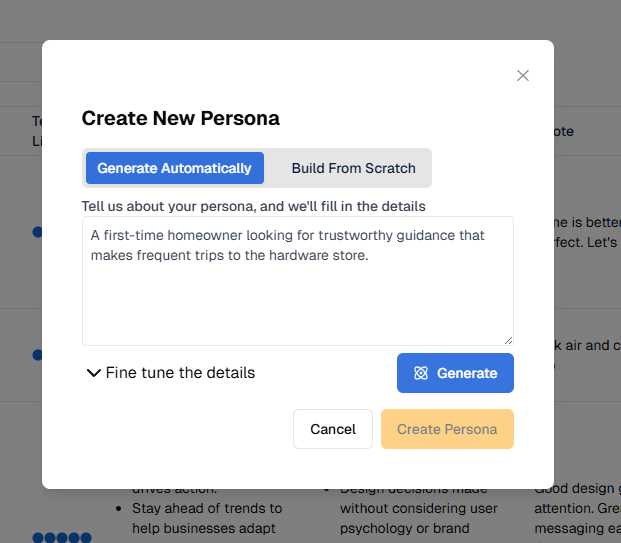Close the Create New Persona dialog
Image resolution: width=621 pixels, height=543 pixels.
coord(523,76)
